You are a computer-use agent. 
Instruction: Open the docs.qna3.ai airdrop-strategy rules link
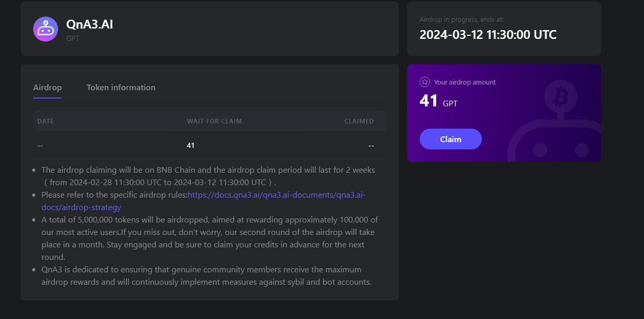[x=204, y=201]
